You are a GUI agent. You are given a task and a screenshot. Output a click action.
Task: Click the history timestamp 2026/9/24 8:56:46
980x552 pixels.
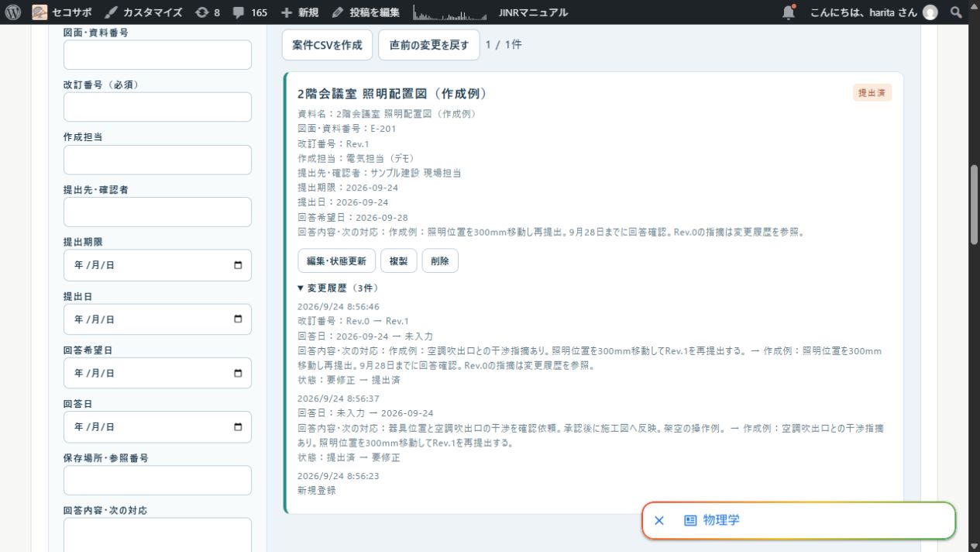[339, 307]
